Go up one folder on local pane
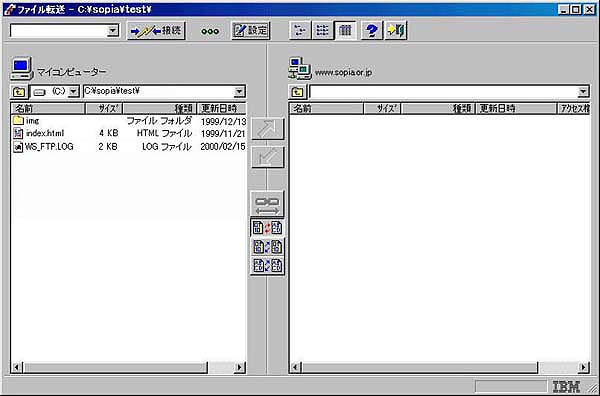 click(x=19, y=92)
